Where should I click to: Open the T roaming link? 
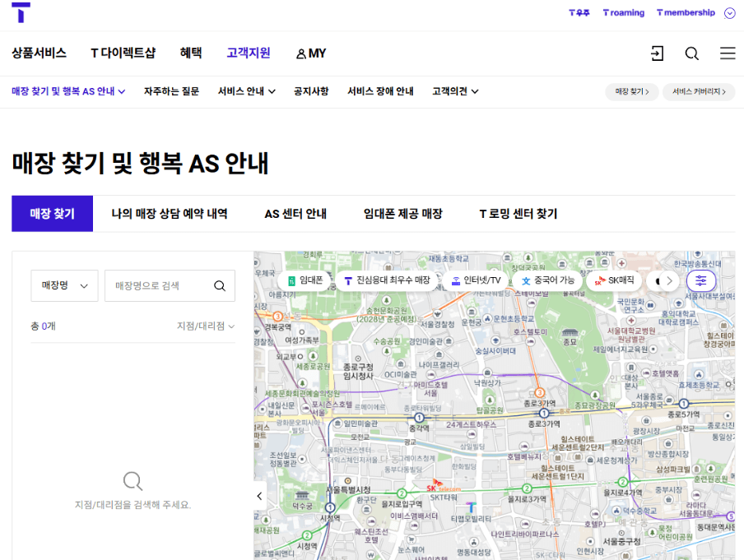(622, 12)
